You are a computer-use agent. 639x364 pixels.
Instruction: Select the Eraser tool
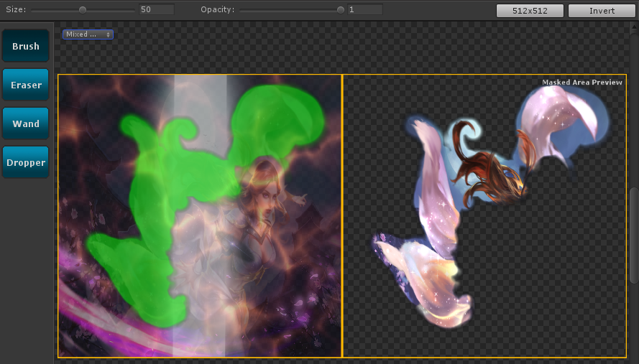click(26, 85)
